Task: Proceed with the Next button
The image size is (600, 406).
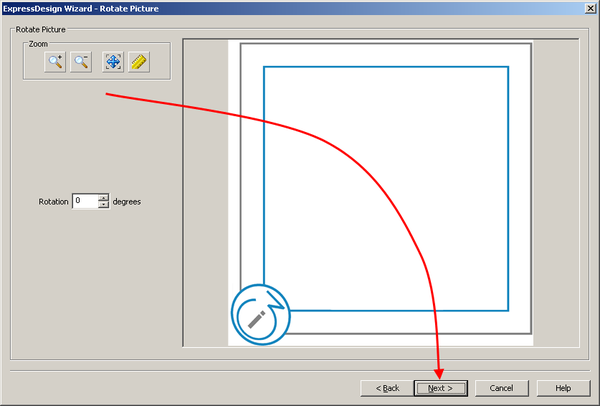Action: click(440, 388)
